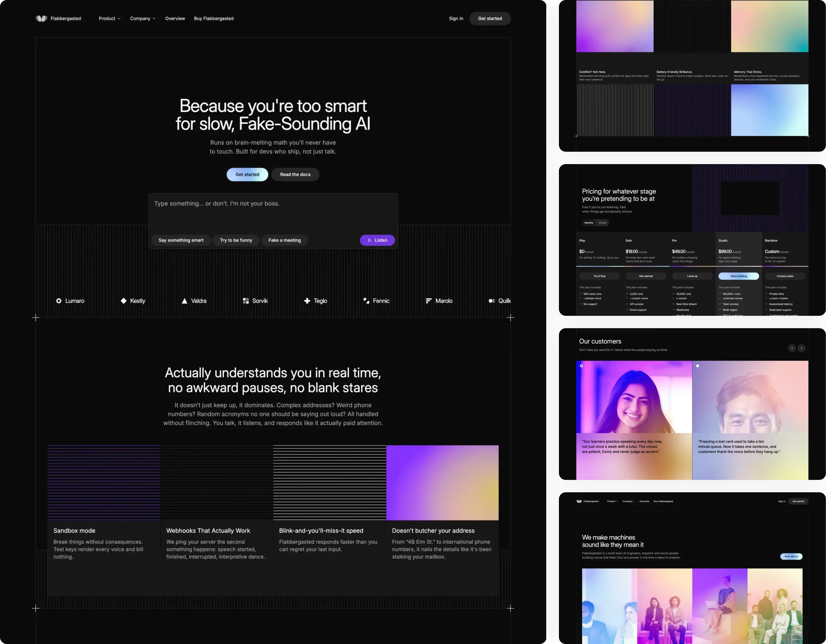826x644 pixels.
Task: Open the Overview nav item
Action: [x=175, y=19]
